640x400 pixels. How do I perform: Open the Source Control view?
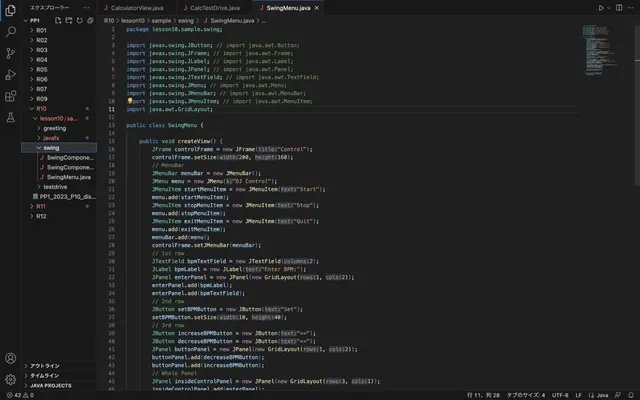pos(11,53)
